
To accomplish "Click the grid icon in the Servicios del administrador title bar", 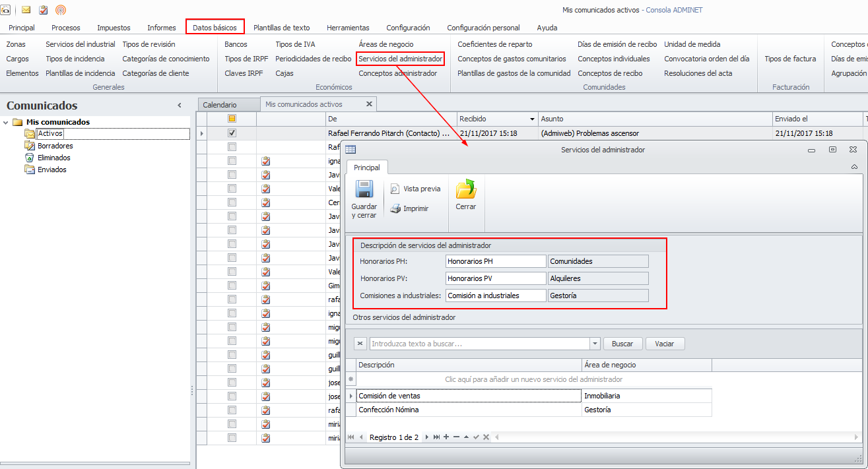I will [351, 150].
